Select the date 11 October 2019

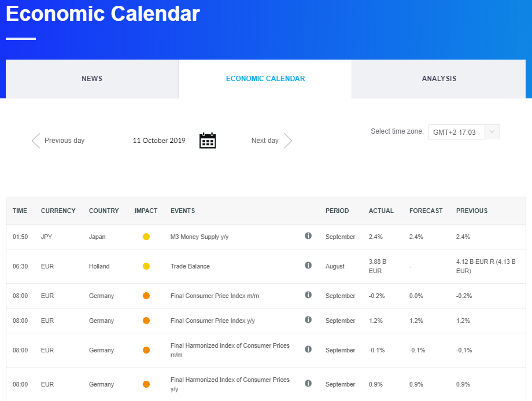[x=159, y=140]
